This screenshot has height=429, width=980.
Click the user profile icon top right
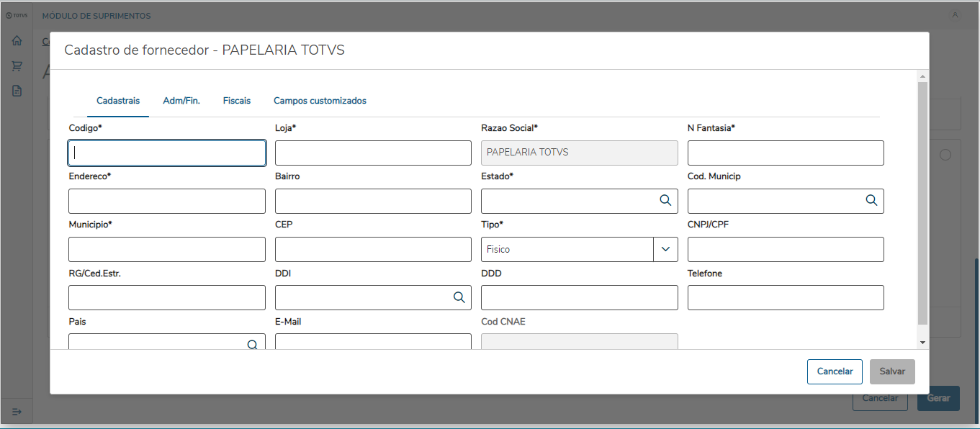click(x=955, y=15)
